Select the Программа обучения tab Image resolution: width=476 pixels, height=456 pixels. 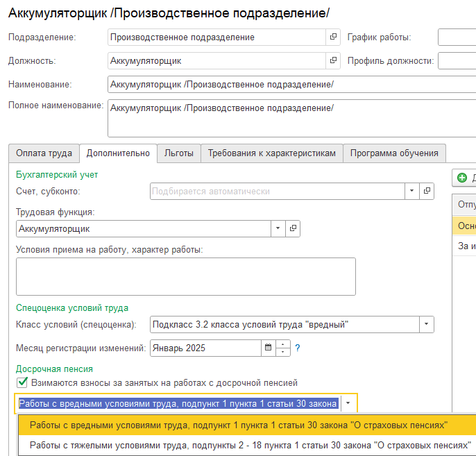(394, 153)
